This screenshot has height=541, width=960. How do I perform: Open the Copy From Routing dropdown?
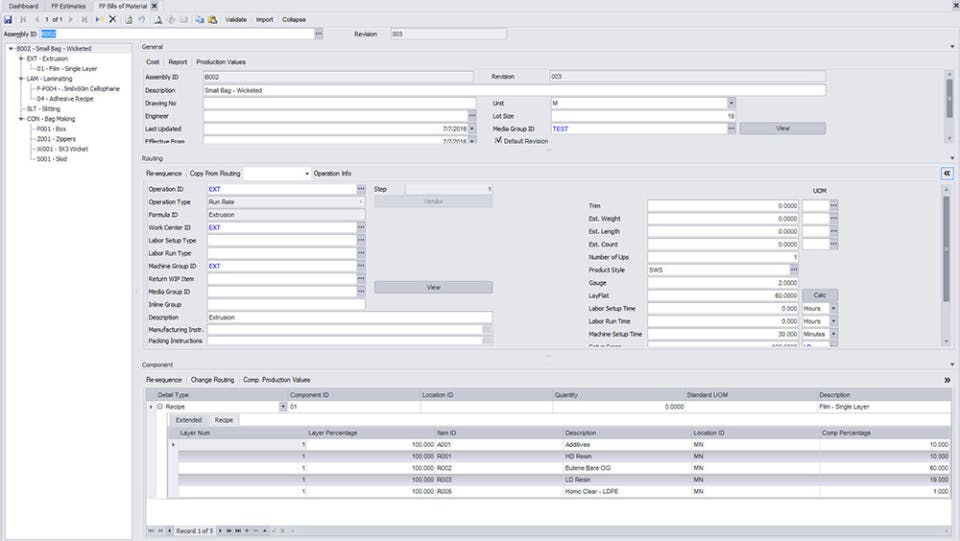click(307, 174)
